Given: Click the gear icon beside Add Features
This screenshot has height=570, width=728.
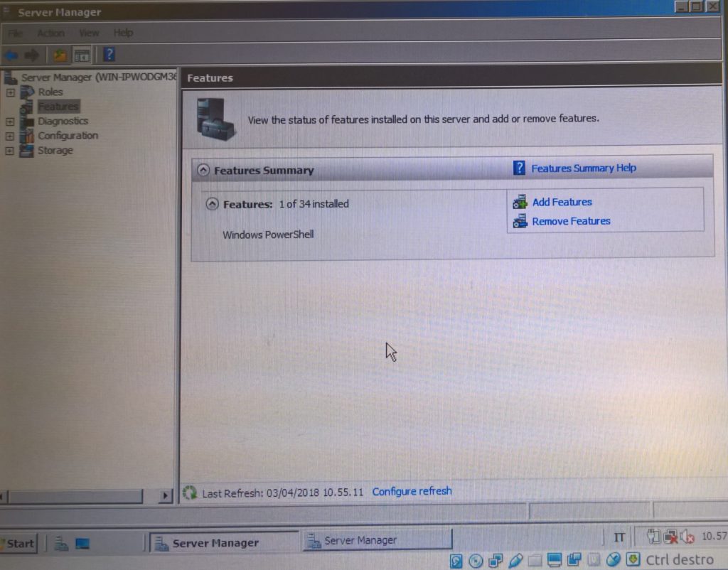Looking at the screenshot, I should (520, 202).
